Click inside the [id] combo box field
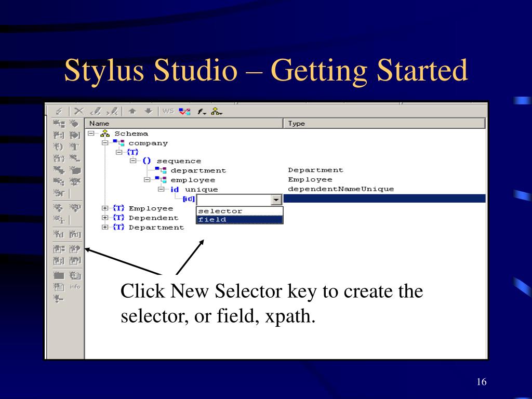This screenshot has height=399, width=532. (234, 199)
